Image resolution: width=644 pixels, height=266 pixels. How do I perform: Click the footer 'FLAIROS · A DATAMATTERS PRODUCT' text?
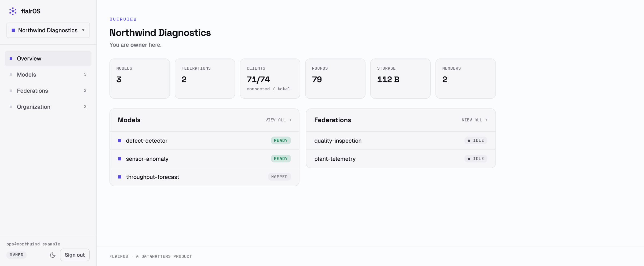151,257
